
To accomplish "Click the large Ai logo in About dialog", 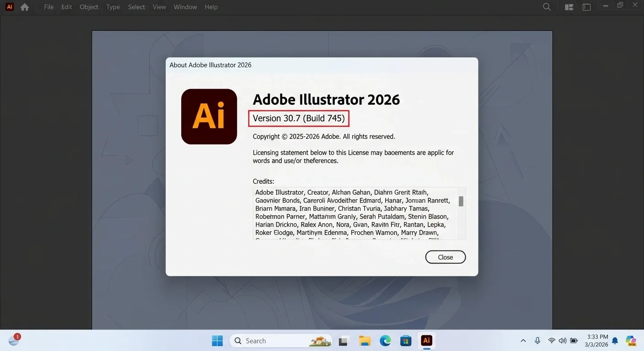I will (209, 117).
